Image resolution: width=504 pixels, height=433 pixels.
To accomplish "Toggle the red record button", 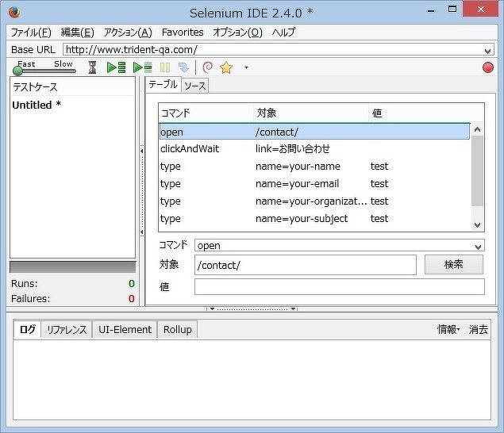I will [x=487, y=67].
